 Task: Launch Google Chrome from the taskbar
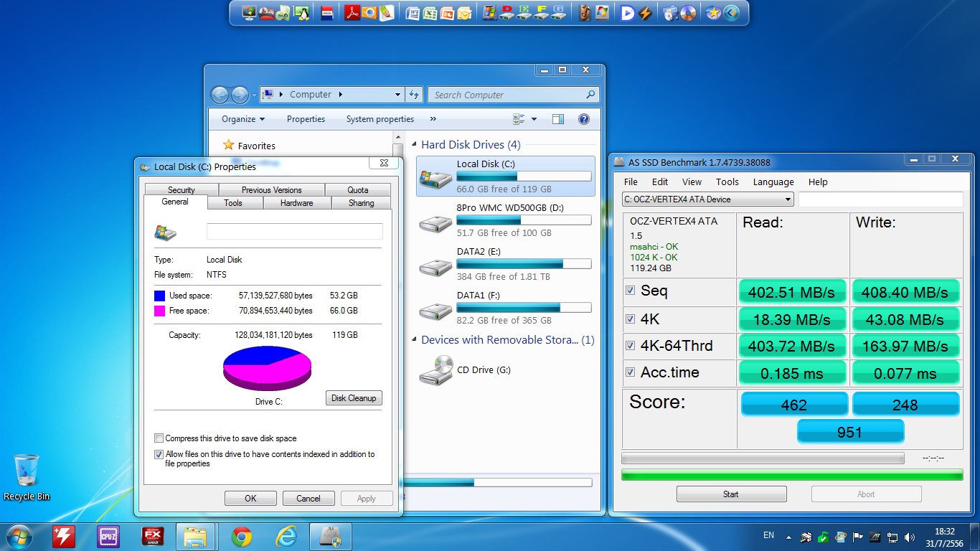[242, 537]
